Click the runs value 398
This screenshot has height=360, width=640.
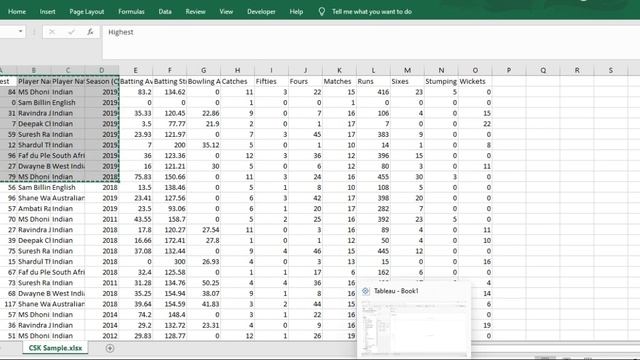(373, 198)
